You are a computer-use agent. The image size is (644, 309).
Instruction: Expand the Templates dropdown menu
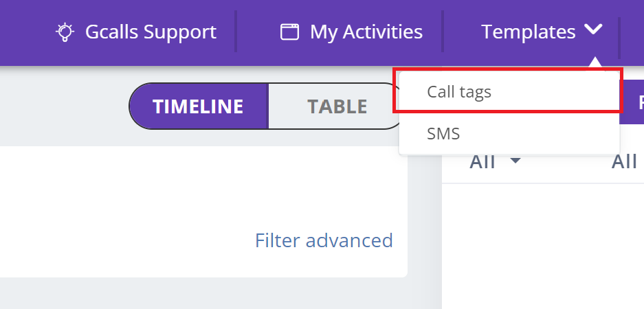[541, 32]
